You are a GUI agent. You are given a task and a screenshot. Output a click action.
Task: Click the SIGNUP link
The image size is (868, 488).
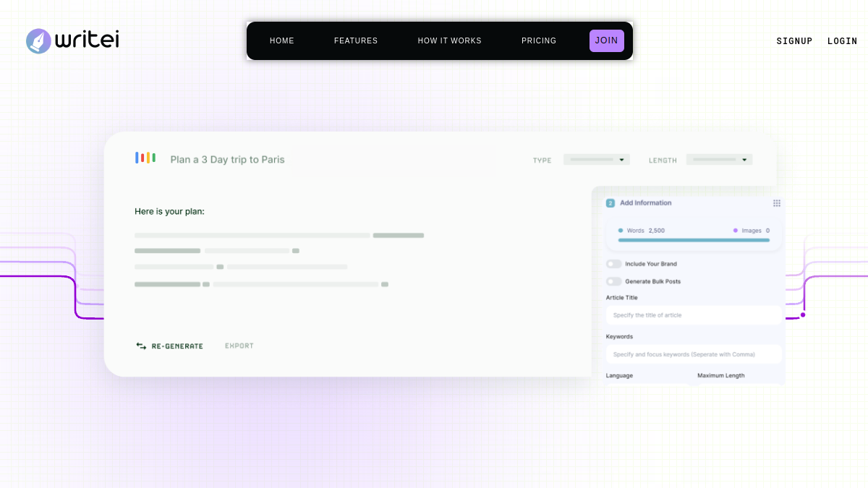(794, 41)
